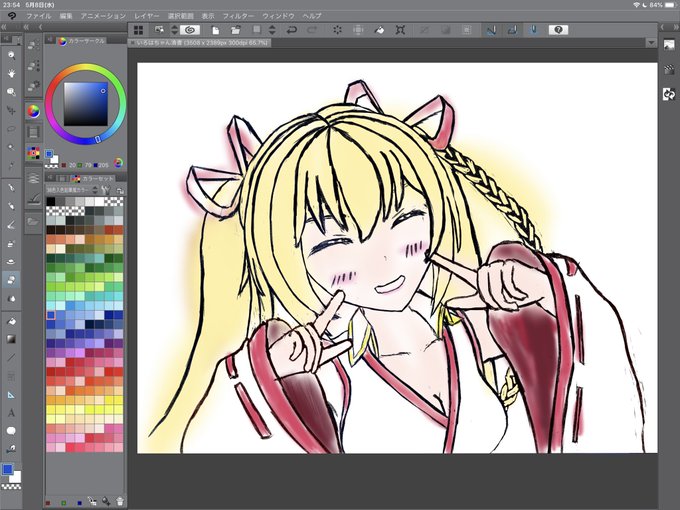Select the Gradient tool
The width and height of the screenshot is (680, 510).
(11, 339)
